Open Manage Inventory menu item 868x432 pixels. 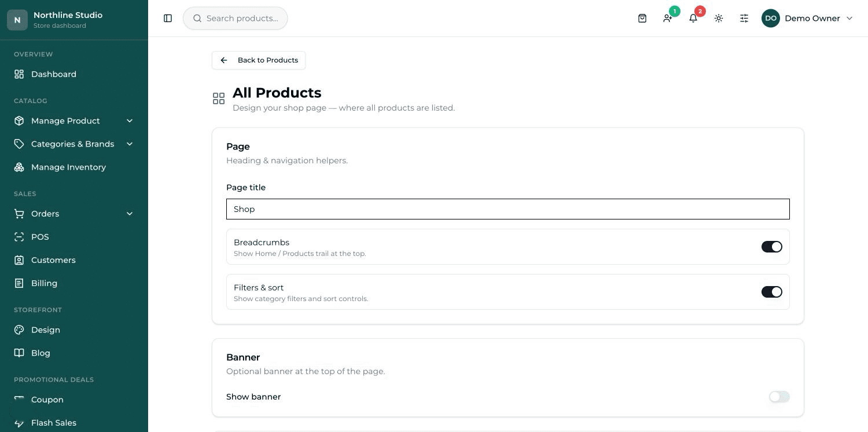74,167
